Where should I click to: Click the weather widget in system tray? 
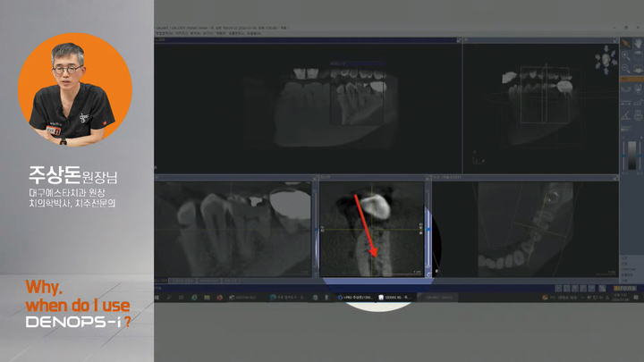pyautogui.click(x=560, y=298)
